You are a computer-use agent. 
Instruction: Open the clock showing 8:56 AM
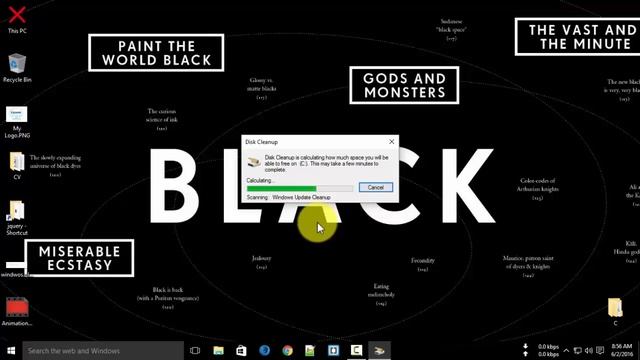pos(622,350)
